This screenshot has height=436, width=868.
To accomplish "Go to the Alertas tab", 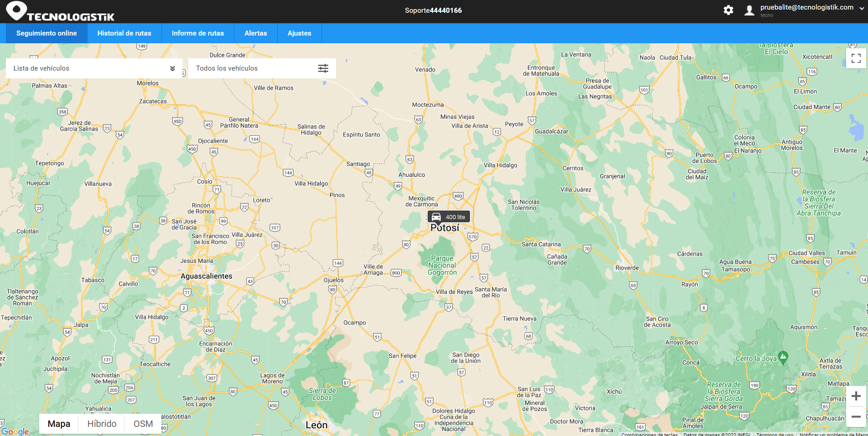I will 256,33.
